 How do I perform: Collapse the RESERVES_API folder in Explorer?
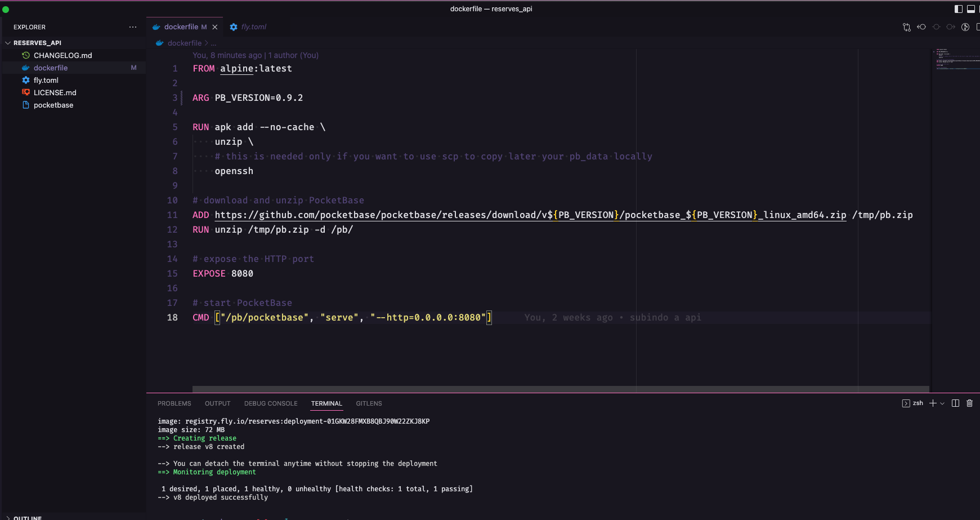[x=8, y=42]
